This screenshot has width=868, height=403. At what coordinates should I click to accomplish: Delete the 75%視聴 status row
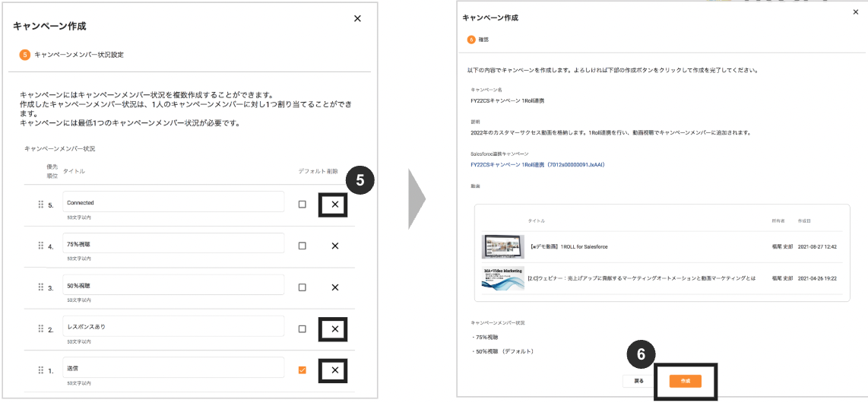point(334,246)
